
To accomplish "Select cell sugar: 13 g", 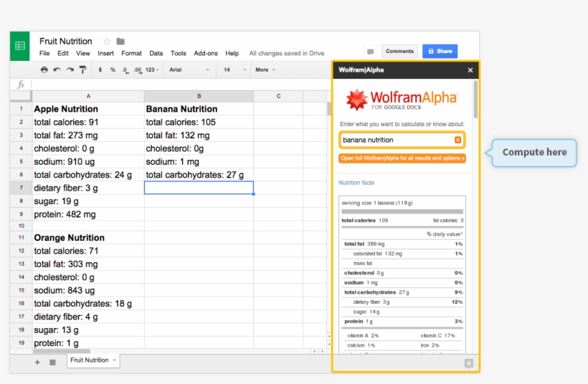I will (88, 330).
